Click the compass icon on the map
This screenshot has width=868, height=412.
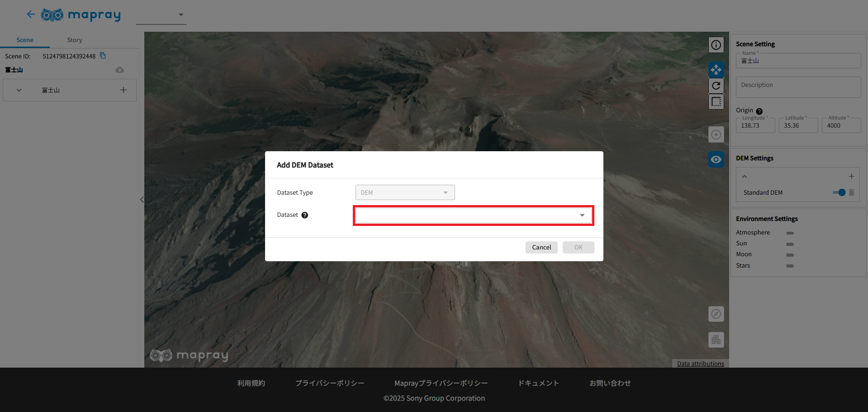tap(716, 314)
